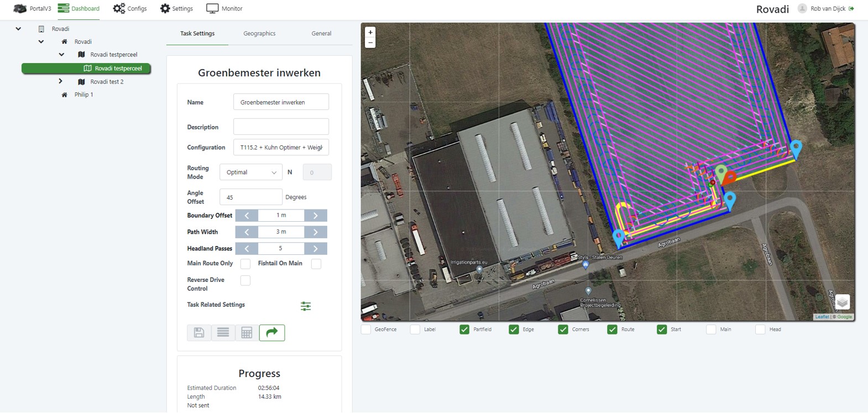This screenshot has width=868, height=413.
Task: Uncheck the Start layer checkbox
Action: click(662, 330)
